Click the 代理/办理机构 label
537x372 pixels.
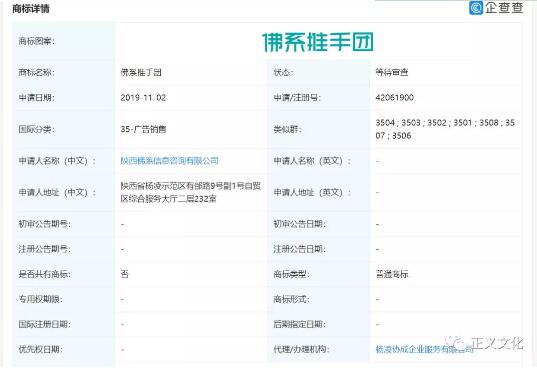pyautogui.click(x=301, y=349)
